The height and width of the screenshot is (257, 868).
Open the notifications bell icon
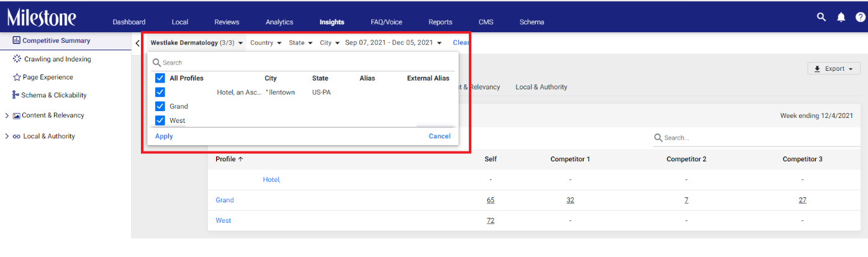(x=841, y=17)
